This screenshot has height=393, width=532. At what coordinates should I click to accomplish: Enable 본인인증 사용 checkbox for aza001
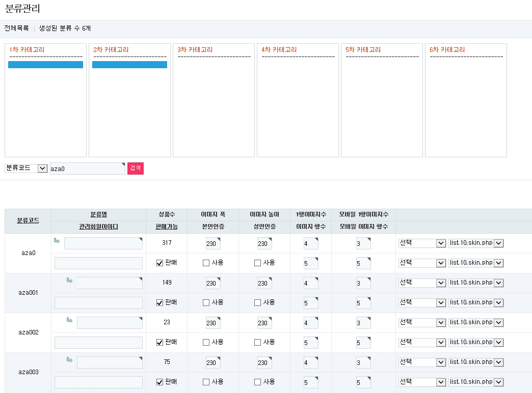point(206,303)
